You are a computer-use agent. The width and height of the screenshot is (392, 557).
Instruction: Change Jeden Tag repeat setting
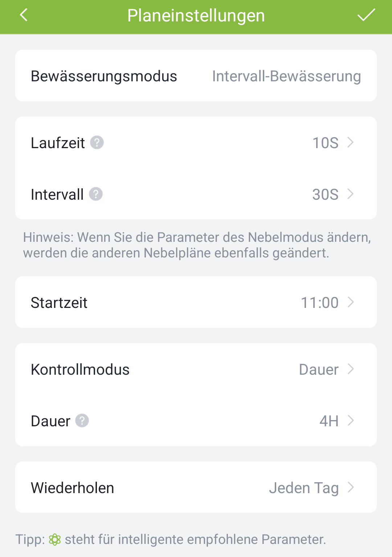point(304,488)
